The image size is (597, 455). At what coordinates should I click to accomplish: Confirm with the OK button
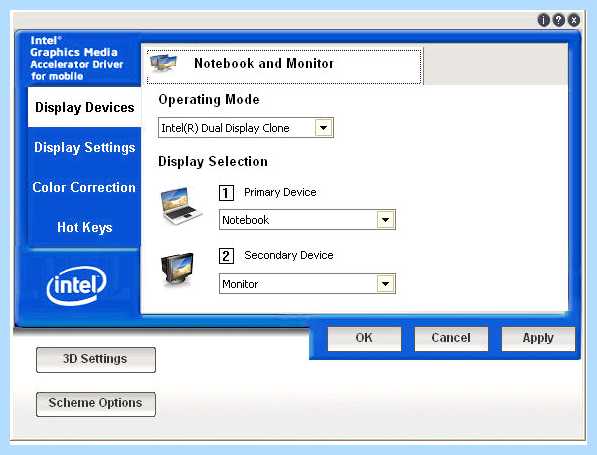tap(364, 338)
